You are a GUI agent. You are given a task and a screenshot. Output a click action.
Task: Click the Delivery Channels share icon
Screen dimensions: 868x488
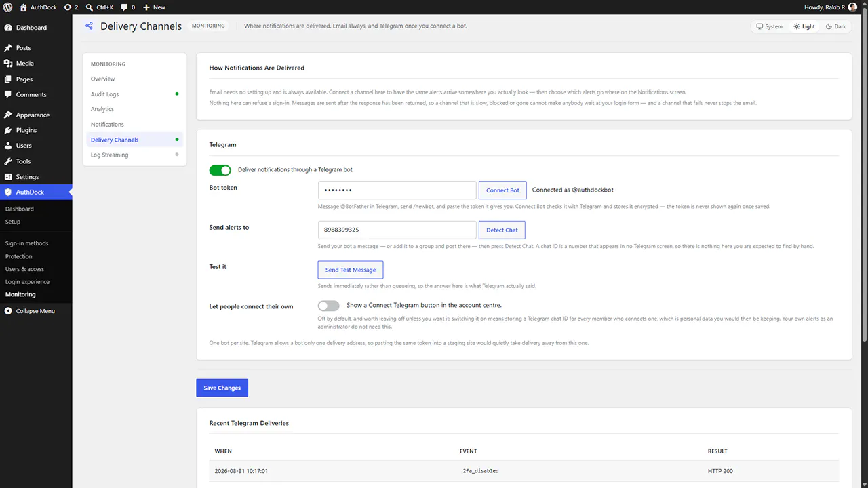89,26
